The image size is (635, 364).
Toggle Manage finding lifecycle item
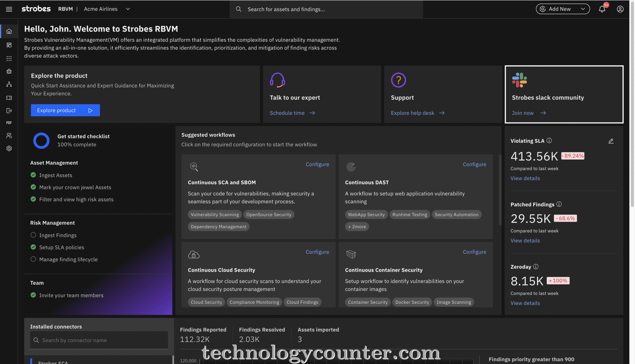pos(33,259)
